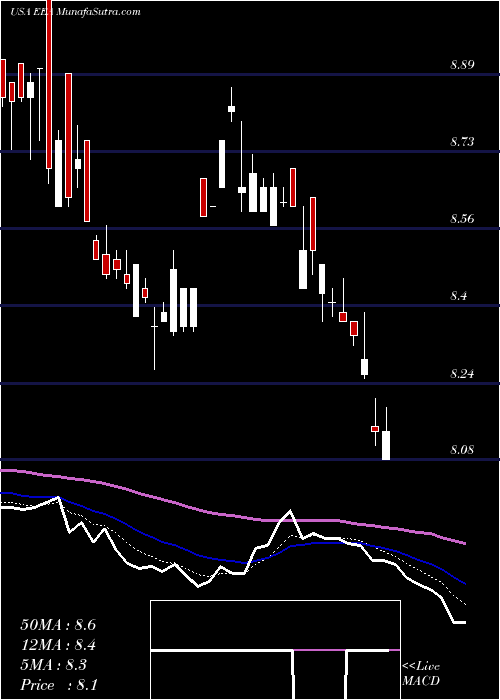Click the 8.08 price axis label
Viewport: 500px width, 700px height.
tap(462, 450)
